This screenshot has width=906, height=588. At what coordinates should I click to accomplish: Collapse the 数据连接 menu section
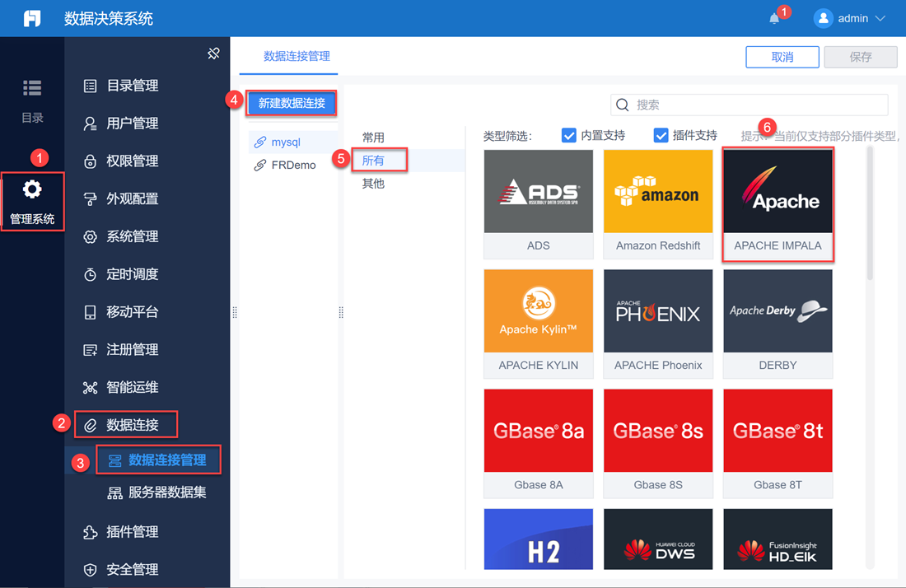pyautogui.click(x=125, y=425)
